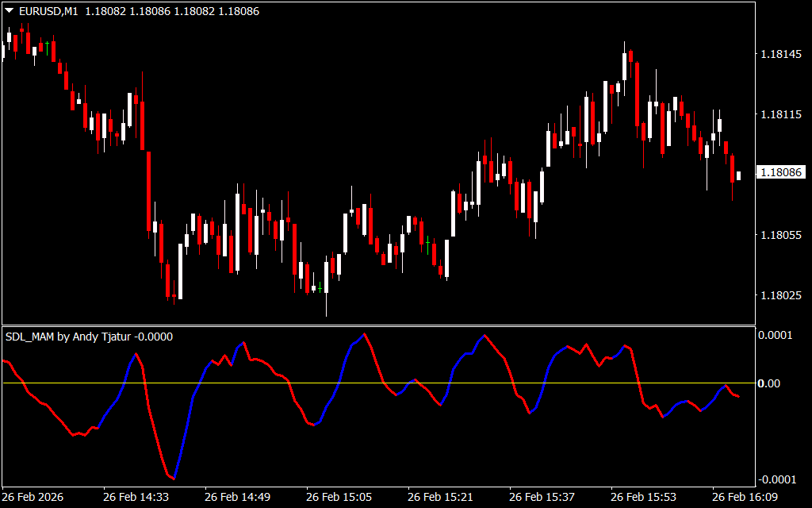Click the EURUSD,M1 chart title text
The height and width of the screenshot is (508, 812).
[x=48, y=11]
